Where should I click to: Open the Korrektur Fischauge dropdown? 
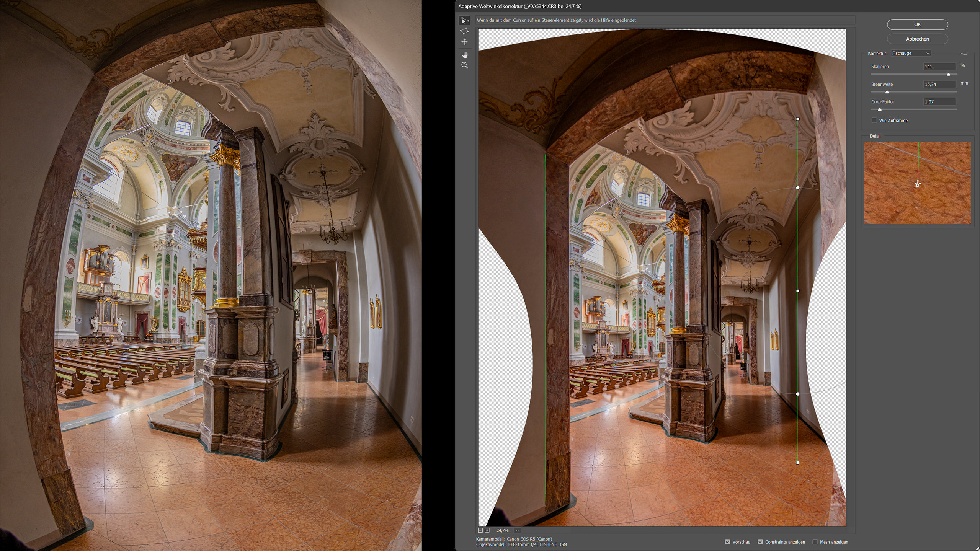(x=910, y=53)
